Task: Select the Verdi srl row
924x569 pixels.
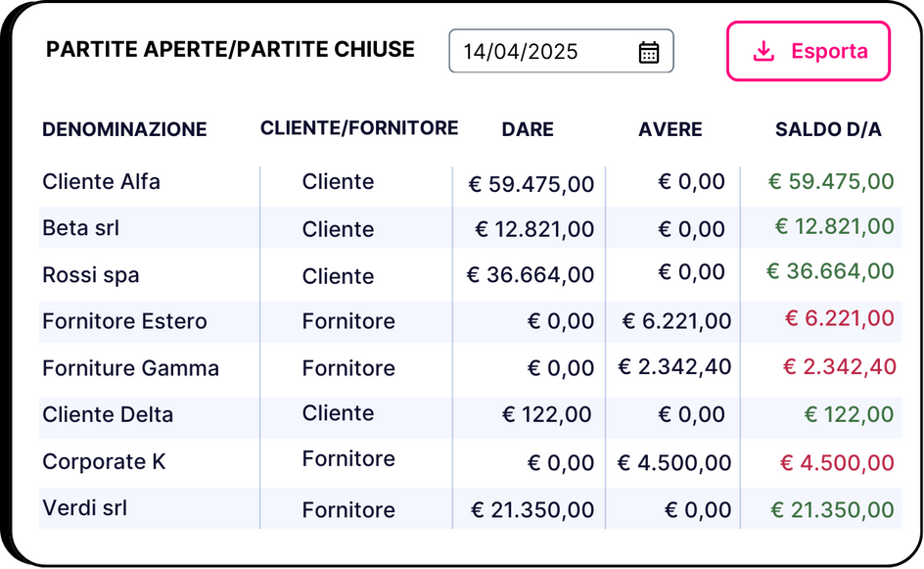Action: point(470,508)
